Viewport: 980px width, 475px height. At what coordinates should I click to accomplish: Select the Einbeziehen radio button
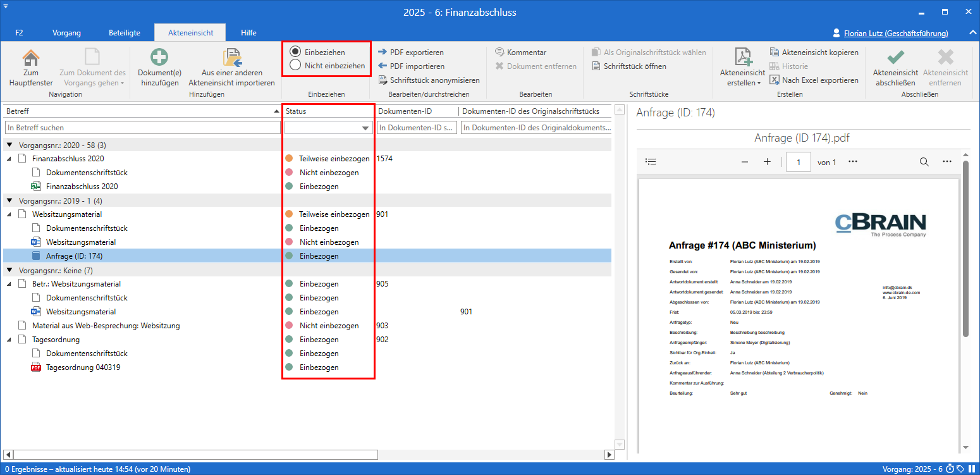[295, 52]
